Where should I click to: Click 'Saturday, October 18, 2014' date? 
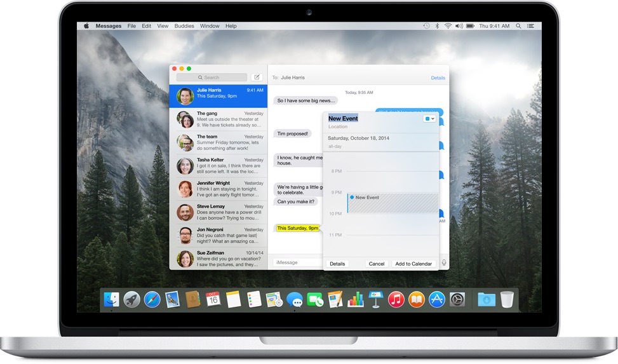coord(358,138)
